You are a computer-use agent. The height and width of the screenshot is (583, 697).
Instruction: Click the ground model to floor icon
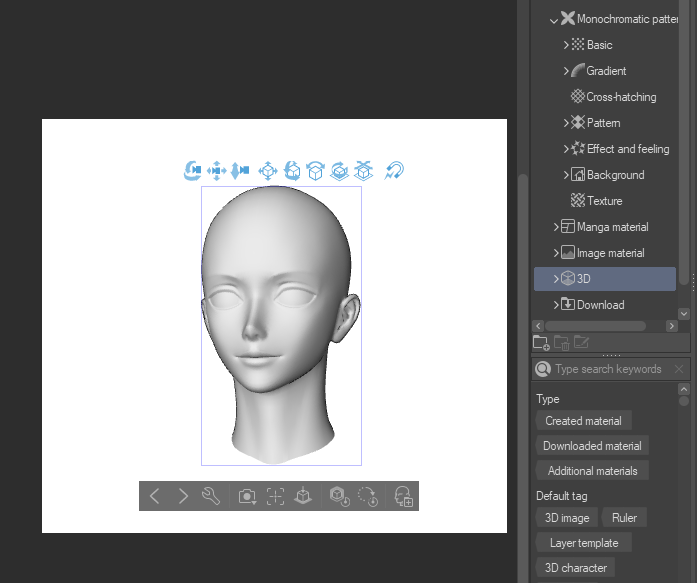coord(304,496)
